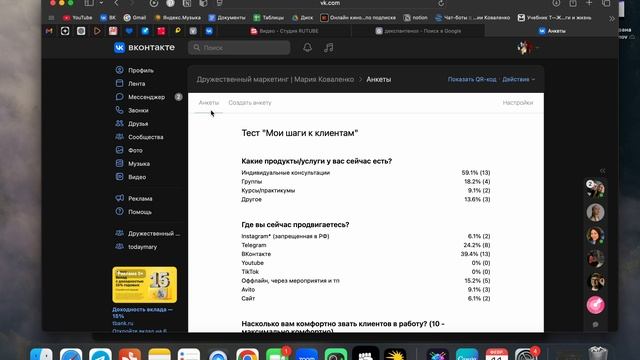Screen dimensions: 640x360
Task: Open Реклама in the left sidebar
Action: pos(134,198)
